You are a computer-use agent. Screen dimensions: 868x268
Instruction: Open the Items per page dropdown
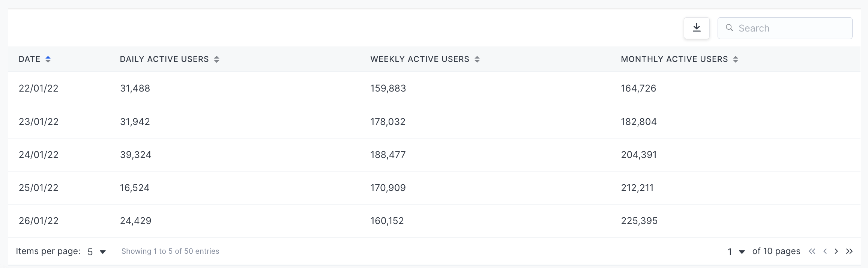coord(97,252)
